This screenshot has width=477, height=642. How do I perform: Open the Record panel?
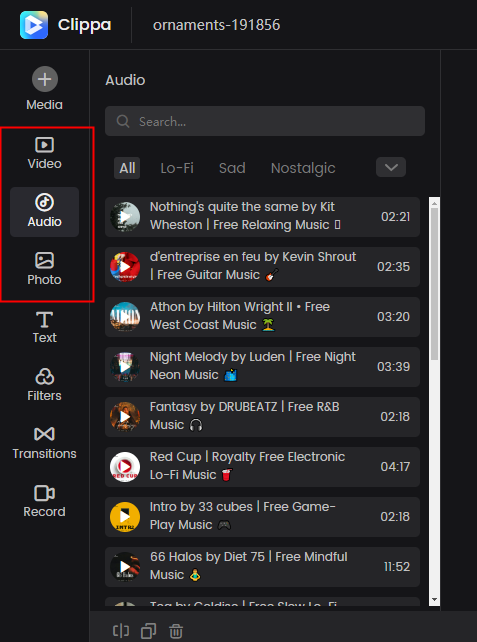(45, 502)
